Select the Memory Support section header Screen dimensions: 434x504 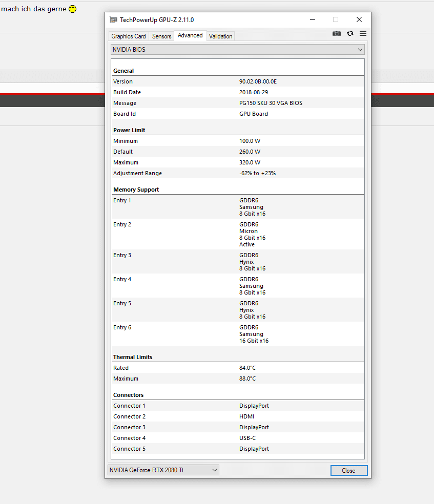[x=136, y=190]
